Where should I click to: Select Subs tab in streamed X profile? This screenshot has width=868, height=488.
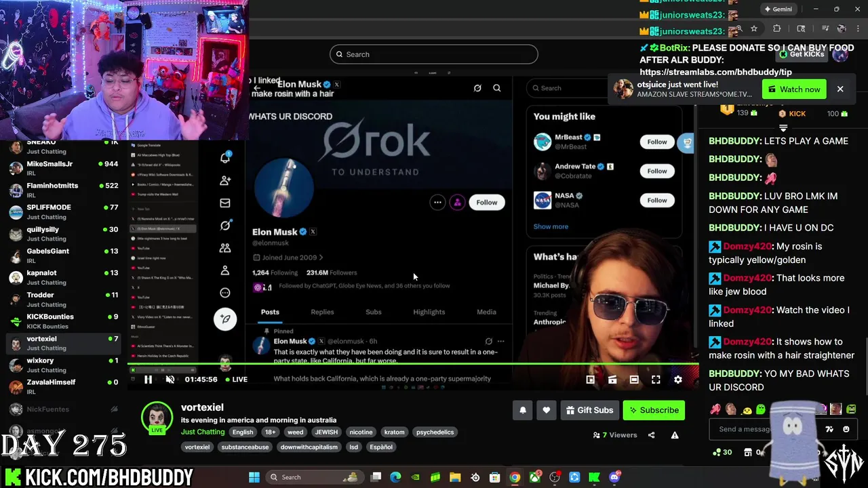point(374,312)
